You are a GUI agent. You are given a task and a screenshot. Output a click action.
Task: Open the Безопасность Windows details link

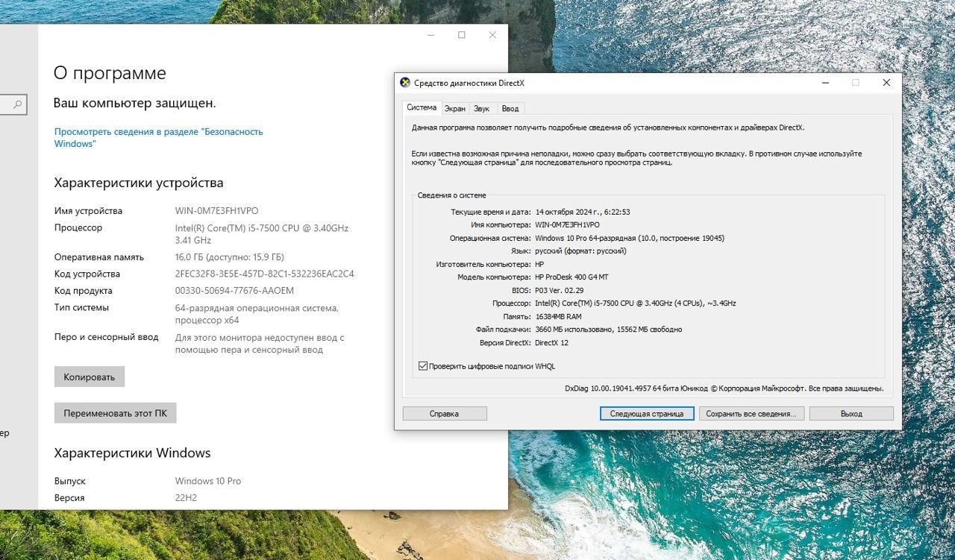(159, 137)
